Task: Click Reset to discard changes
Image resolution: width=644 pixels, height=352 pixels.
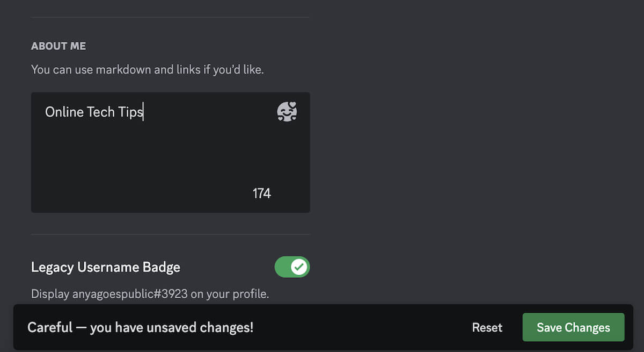Action: click(487, 327)
